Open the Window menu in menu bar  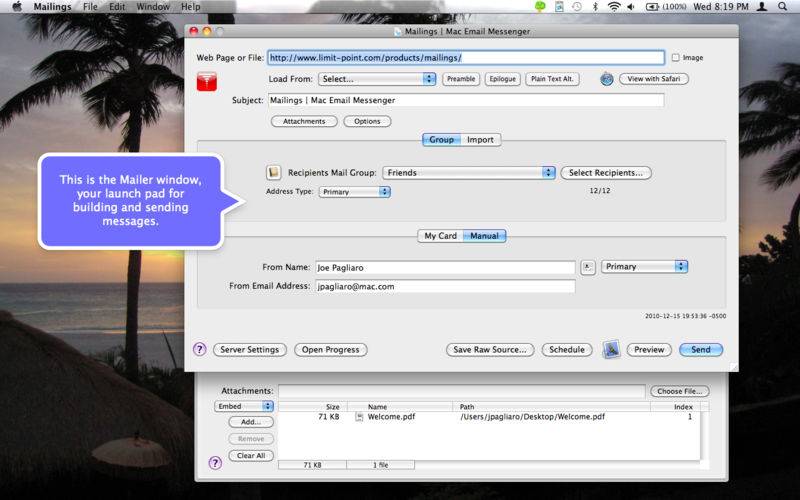click(152, 7)
